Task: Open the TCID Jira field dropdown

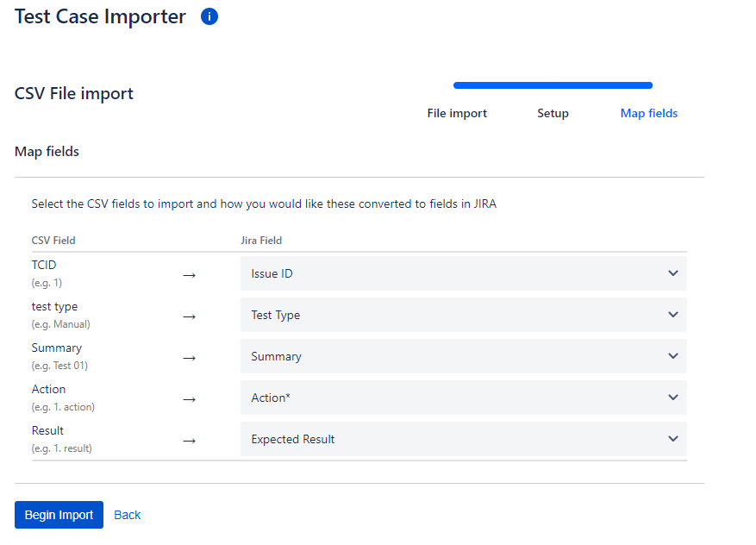Action: pyautogui.click(x=463, y=273)
